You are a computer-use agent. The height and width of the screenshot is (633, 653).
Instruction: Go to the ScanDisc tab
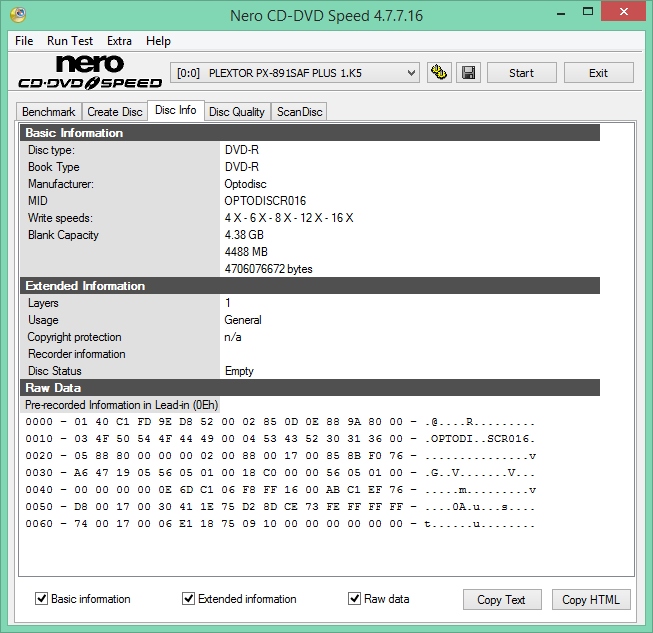coord(299,112)
